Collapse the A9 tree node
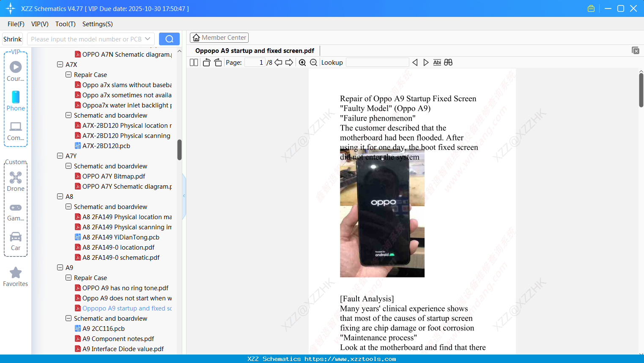644x363 pixels. tap(60, 267)
